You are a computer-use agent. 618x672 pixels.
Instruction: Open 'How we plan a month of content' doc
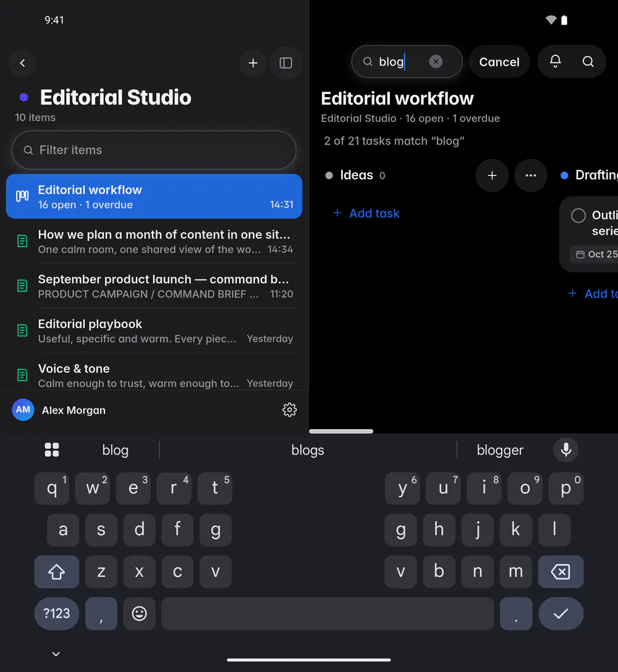click(154, 241)
